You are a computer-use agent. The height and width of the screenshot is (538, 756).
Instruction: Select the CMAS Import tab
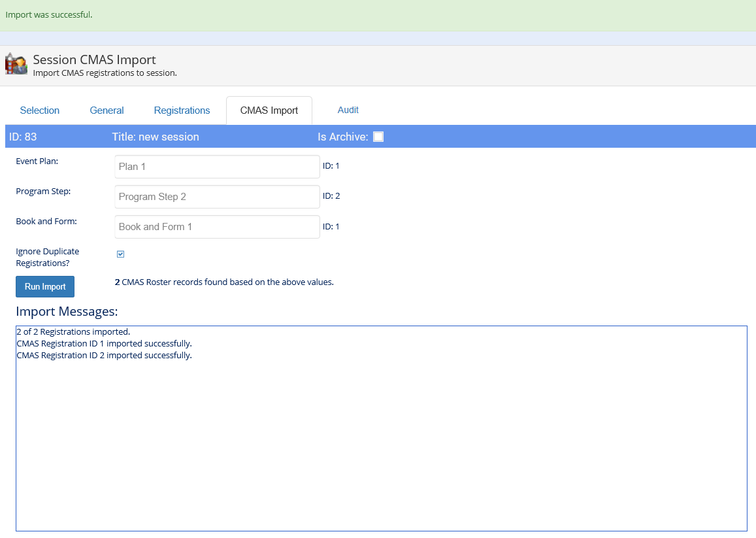269,110
